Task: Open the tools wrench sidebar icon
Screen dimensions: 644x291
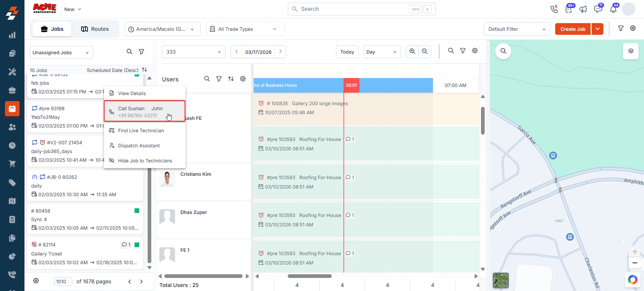Action: 12,72
